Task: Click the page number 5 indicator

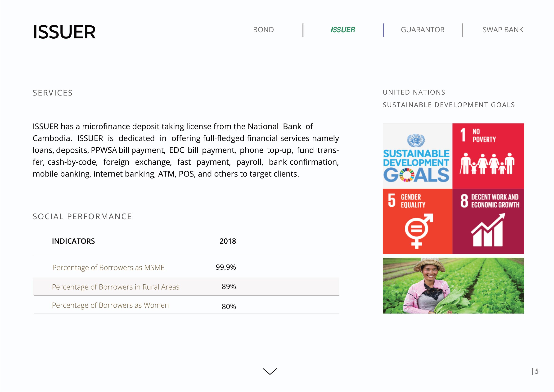Action: click(x=536, y=371)
